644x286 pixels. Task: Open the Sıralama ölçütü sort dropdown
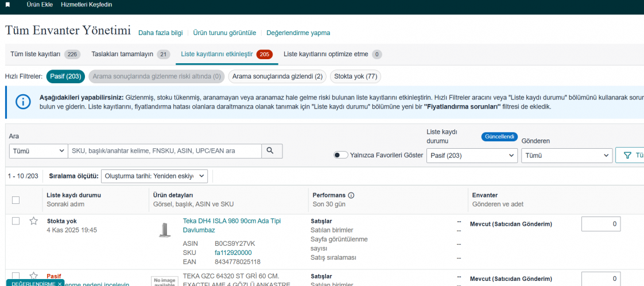[x=154, y=176]
